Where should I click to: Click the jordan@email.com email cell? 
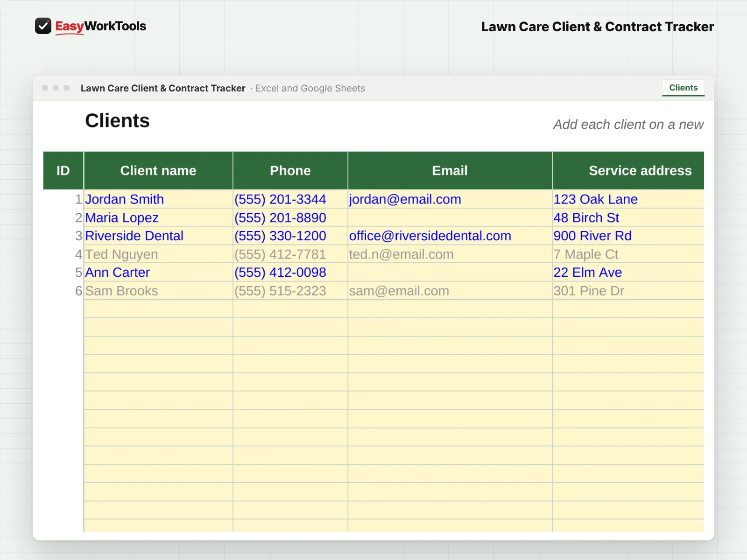pyautogui.click(x=450, y=199)
